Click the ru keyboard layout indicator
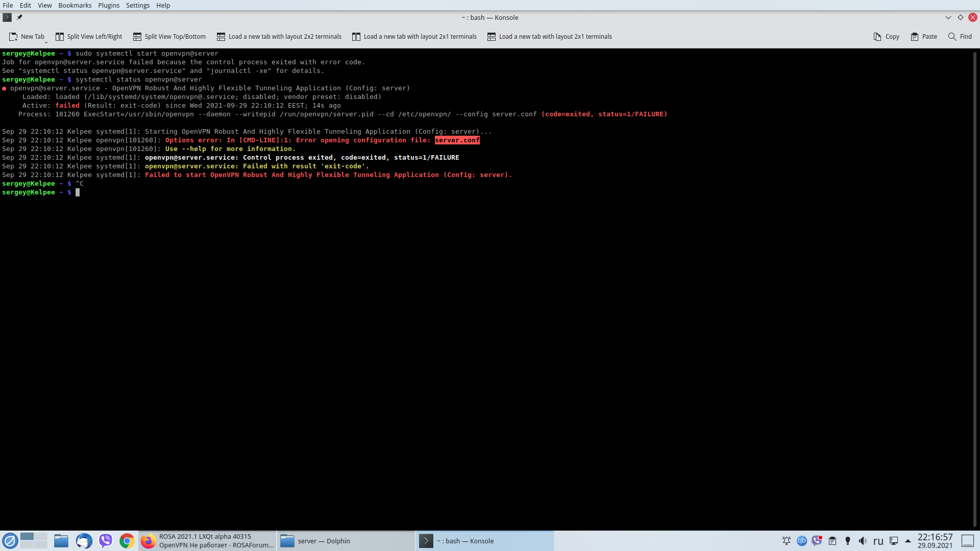Image resolution: width=980 pixels, height=551 pixels. point(878,541)
